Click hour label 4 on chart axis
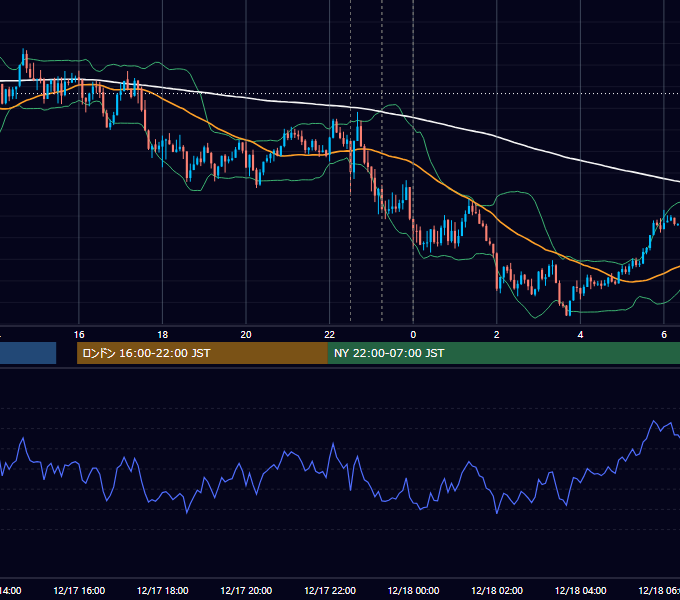 click(580, 335)
